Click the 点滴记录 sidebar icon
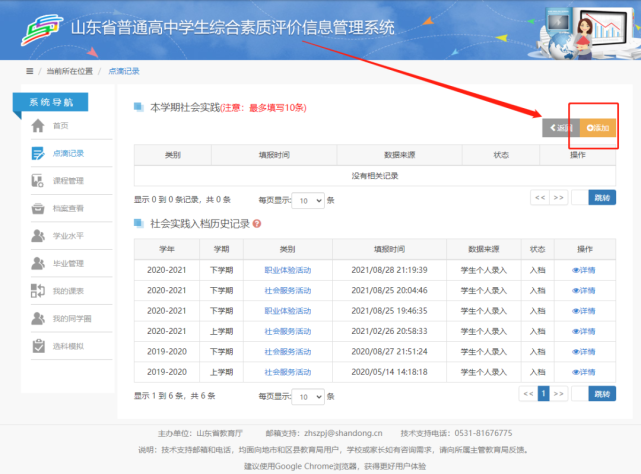The width and height of the screenshot is (641, 474). pos(38,153)
